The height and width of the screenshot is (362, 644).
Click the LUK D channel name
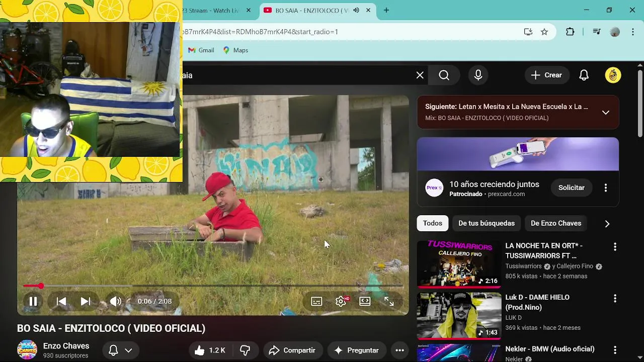click(513, 318)
